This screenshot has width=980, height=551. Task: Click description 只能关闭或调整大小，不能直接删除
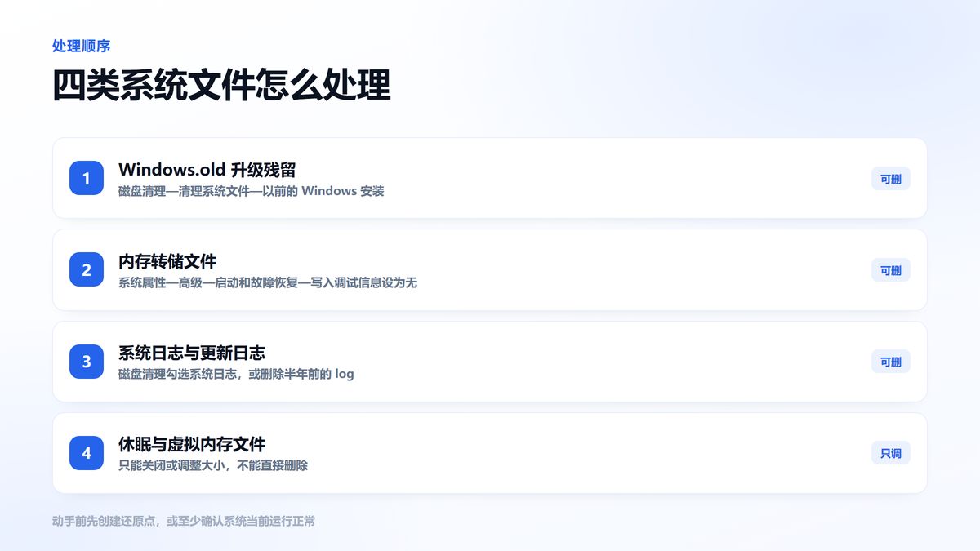click(213, 465)
